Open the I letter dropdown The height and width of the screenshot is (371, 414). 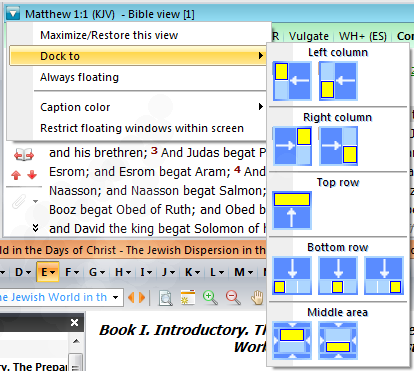[x=146, y=272]
